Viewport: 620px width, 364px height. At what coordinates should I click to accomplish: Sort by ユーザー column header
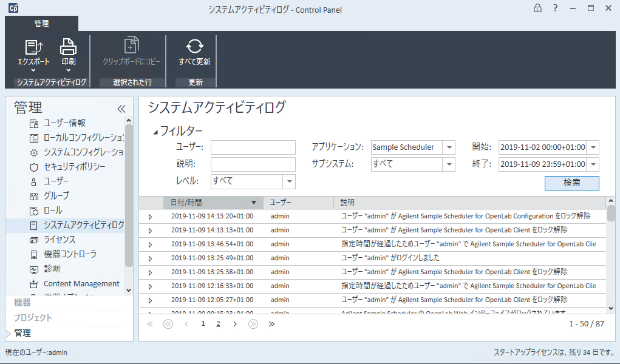[299, 203]
